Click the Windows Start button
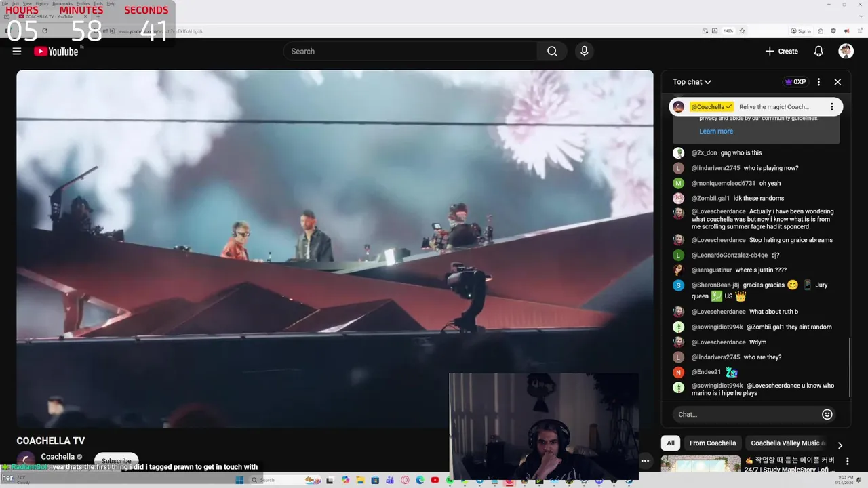Screen dimensions: 868x488 239,480
